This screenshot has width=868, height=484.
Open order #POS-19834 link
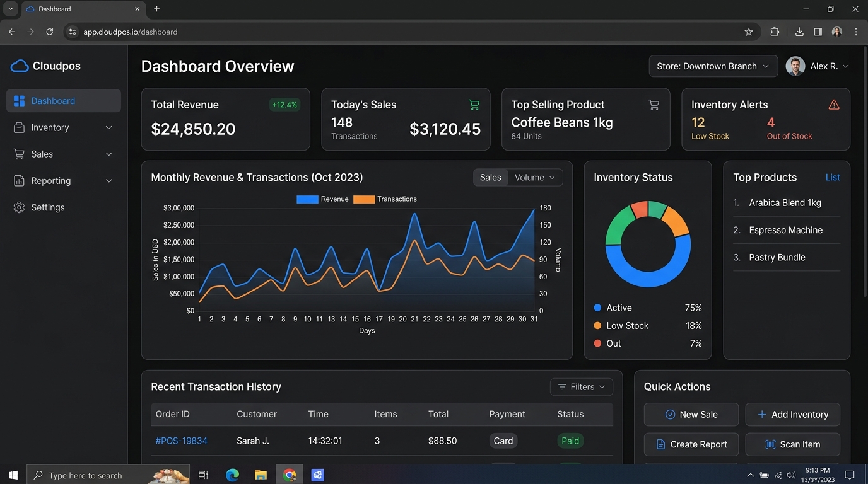182,441
